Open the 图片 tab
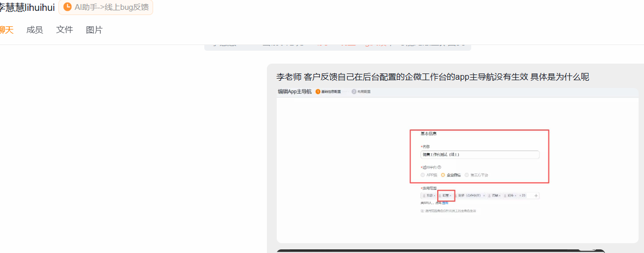 pyautogui.click(x=94, y=30)
